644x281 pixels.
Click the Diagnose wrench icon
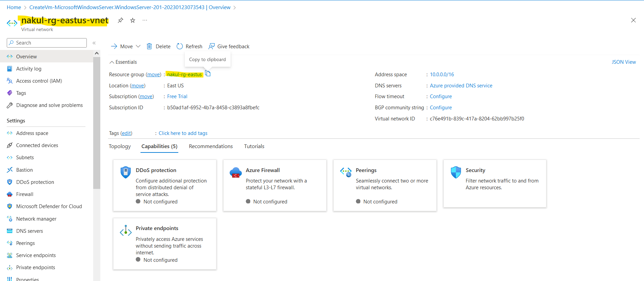pyautogui.click(x=10, y=105)
